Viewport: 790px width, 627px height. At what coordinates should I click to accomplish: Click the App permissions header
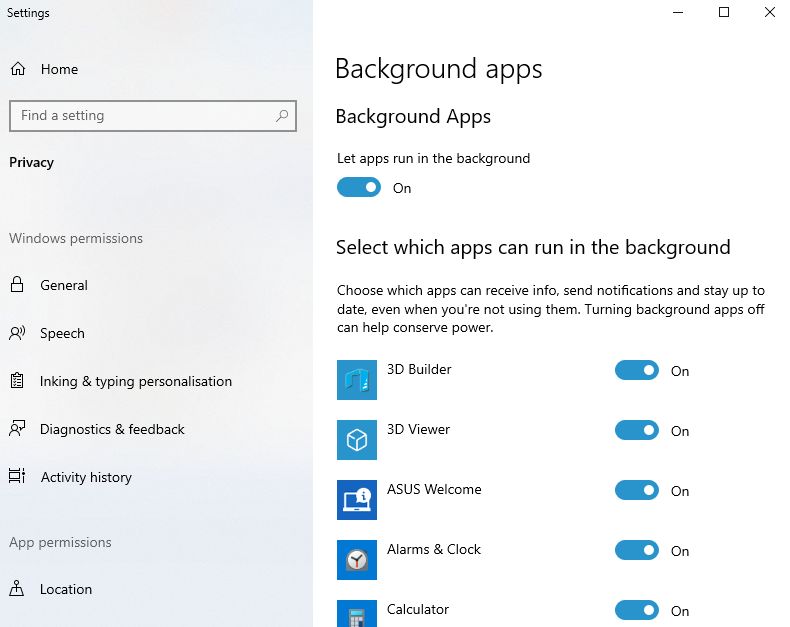(60, 542)
